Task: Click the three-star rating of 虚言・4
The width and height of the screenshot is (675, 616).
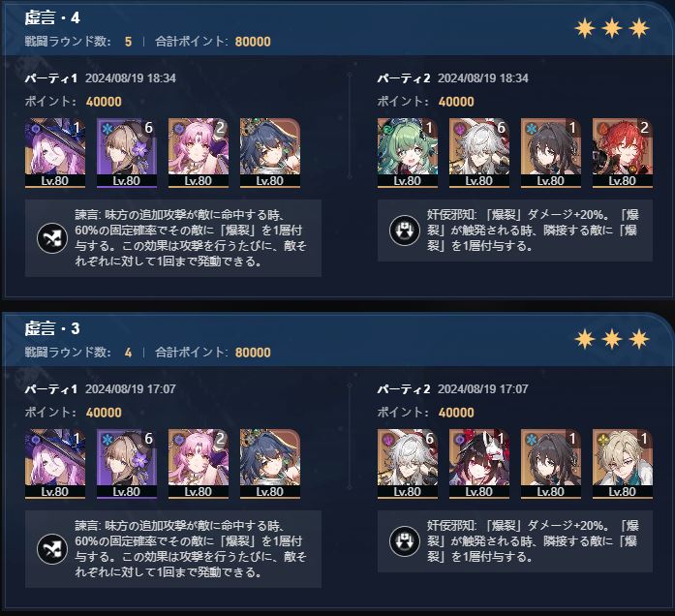Action: click(x=612, y=28)
